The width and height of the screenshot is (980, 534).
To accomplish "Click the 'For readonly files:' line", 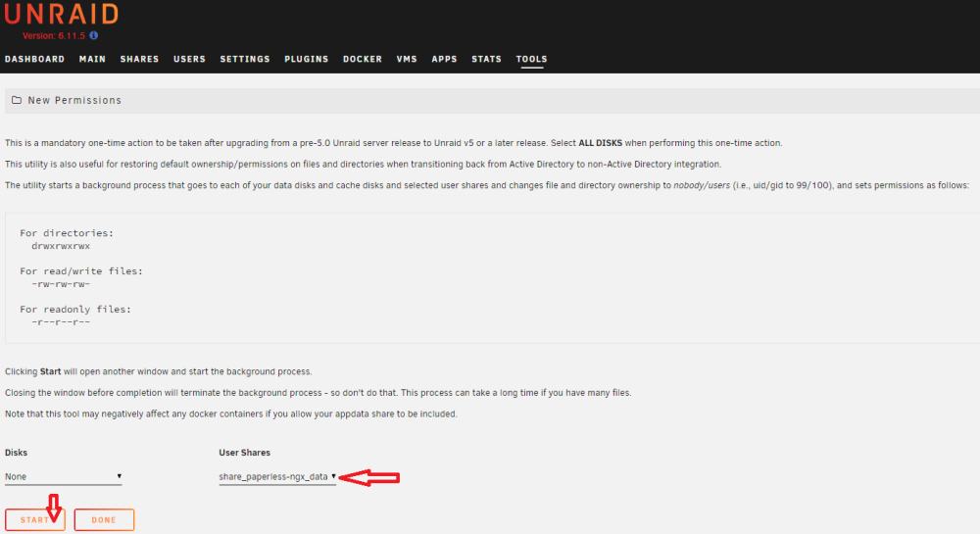I will point(75,310).
